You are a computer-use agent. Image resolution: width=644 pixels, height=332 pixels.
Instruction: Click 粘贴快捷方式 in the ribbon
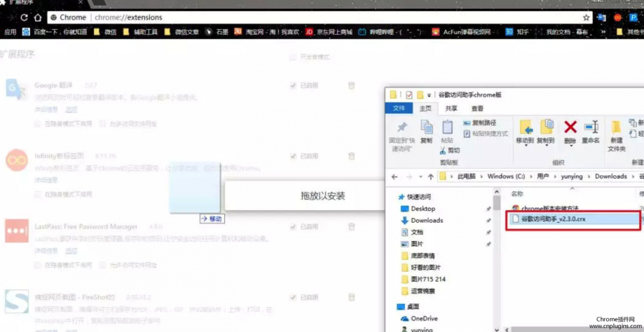click(486, 134)
